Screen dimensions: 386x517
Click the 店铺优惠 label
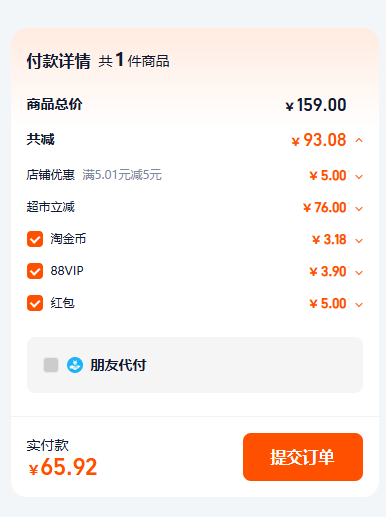pos(51,175)
